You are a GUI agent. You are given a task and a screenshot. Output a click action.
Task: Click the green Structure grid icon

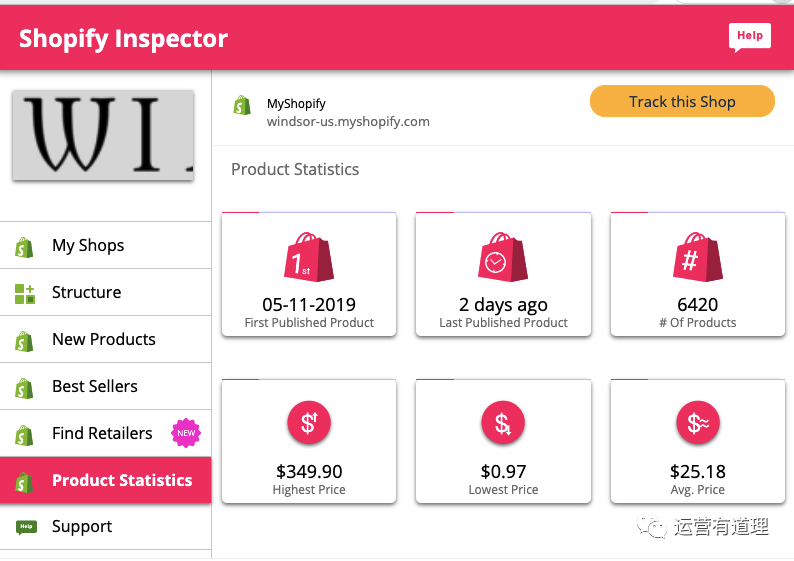[x=25, y=293]
